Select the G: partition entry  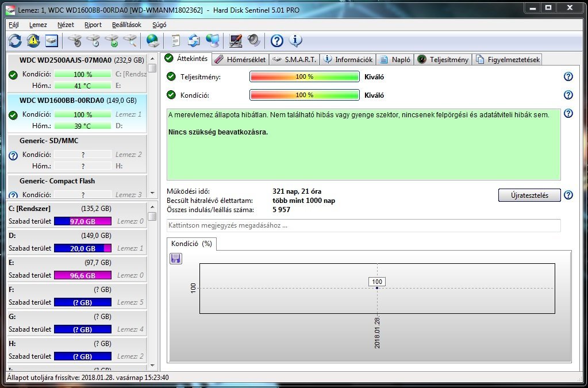(x=77, y=323)
